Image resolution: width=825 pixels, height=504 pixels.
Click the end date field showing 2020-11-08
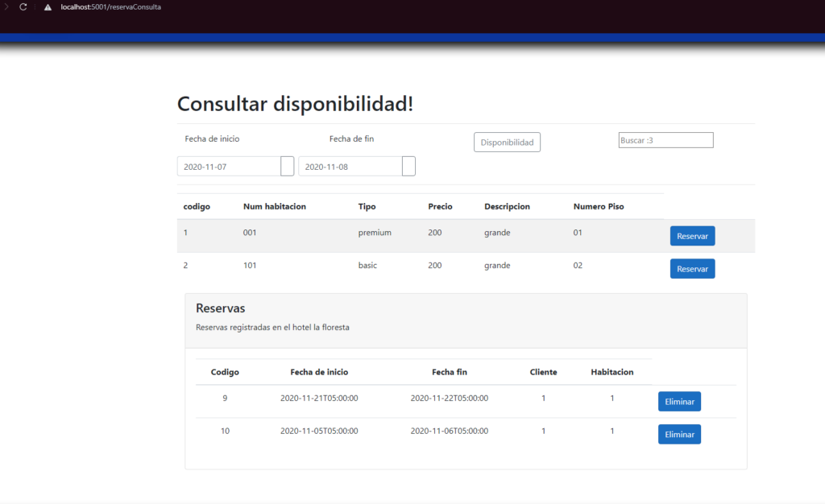pyautogui.click(x=349, y=167)
